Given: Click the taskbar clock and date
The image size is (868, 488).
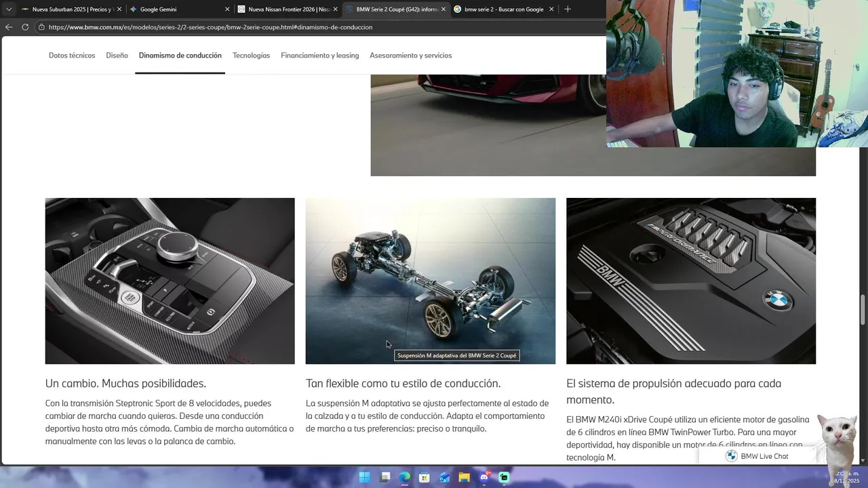Looking at the screenshot, I should (848, 477).
